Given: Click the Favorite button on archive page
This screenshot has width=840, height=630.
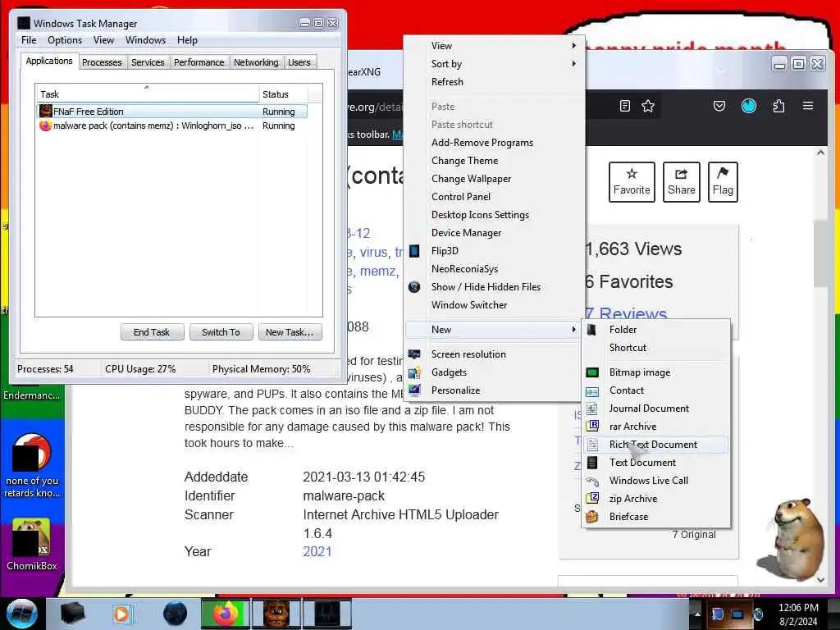Looking at the screenshot, I should click(632, 181).
